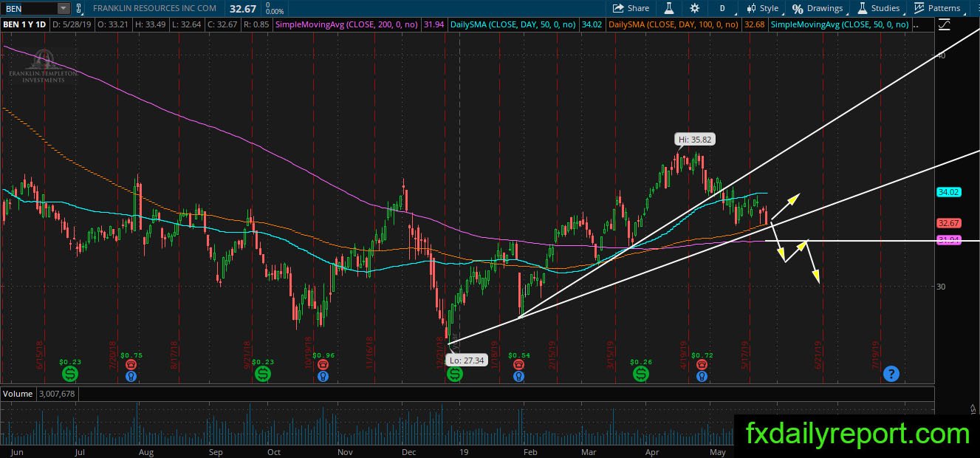The height and width of the screenshot is (458, 980).
Task: Click lightbulb icon under $0.54 earnings
Action: (519, 377)
